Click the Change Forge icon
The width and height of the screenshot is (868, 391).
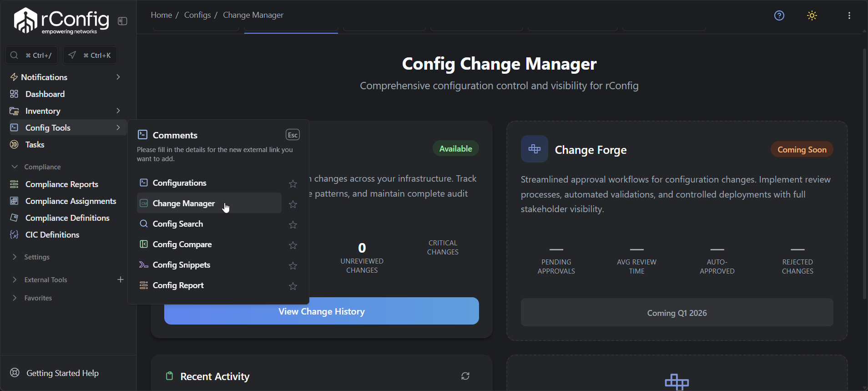point(535,149)
